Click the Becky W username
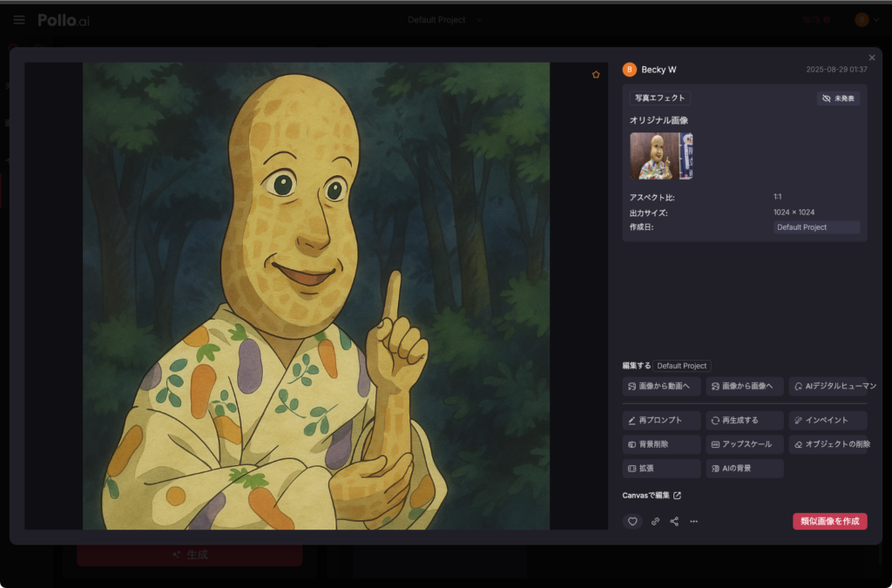The width and height of the screenshot is (892, 588). (659, 70)
